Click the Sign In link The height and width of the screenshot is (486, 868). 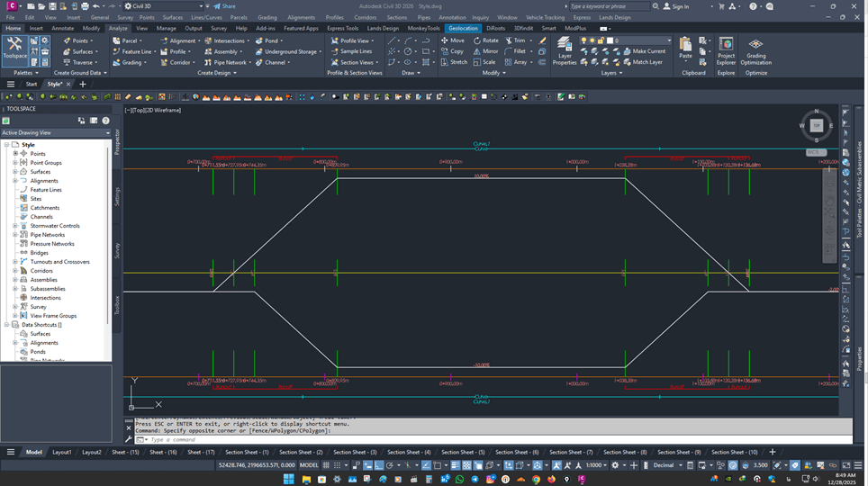click(680, 6)
